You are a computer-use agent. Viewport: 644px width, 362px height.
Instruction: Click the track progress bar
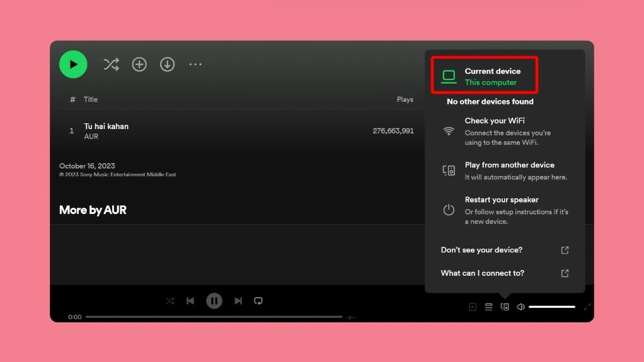pos(214,317)
